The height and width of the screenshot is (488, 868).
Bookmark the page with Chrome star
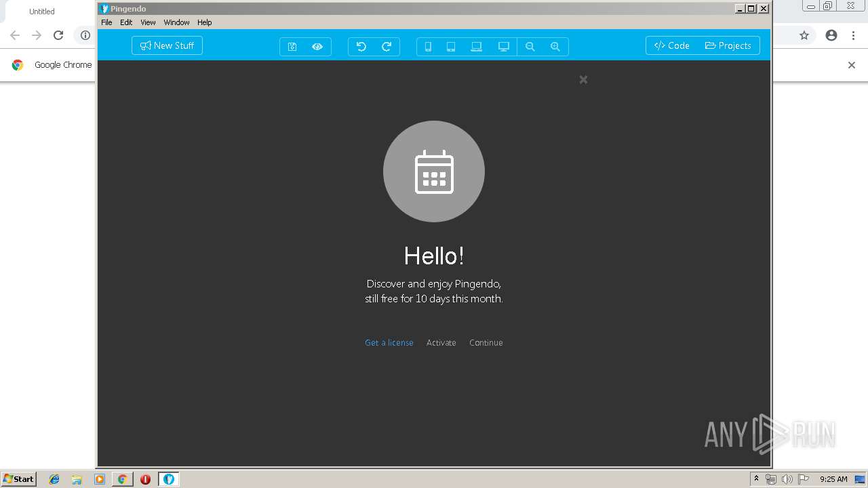[804, 35]
